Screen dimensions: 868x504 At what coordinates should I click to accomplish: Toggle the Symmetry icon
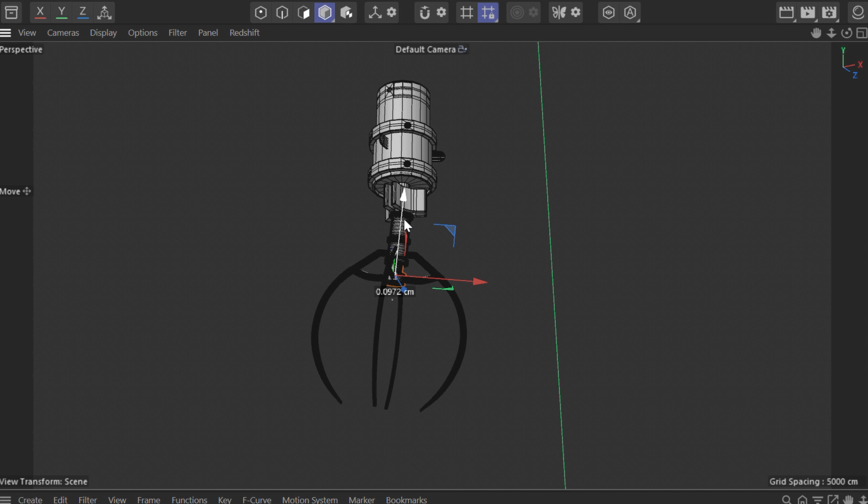pos(559,13)
